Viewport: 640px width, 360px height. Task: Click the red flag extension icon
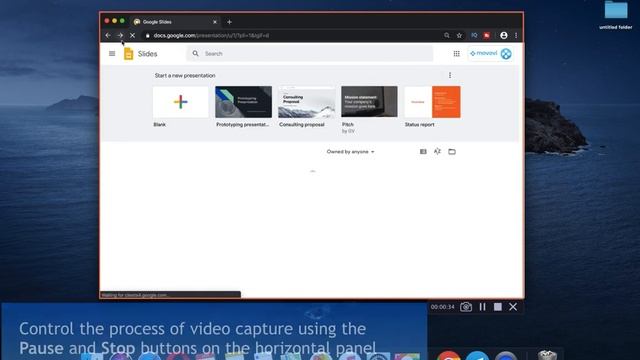click(487, 36)
